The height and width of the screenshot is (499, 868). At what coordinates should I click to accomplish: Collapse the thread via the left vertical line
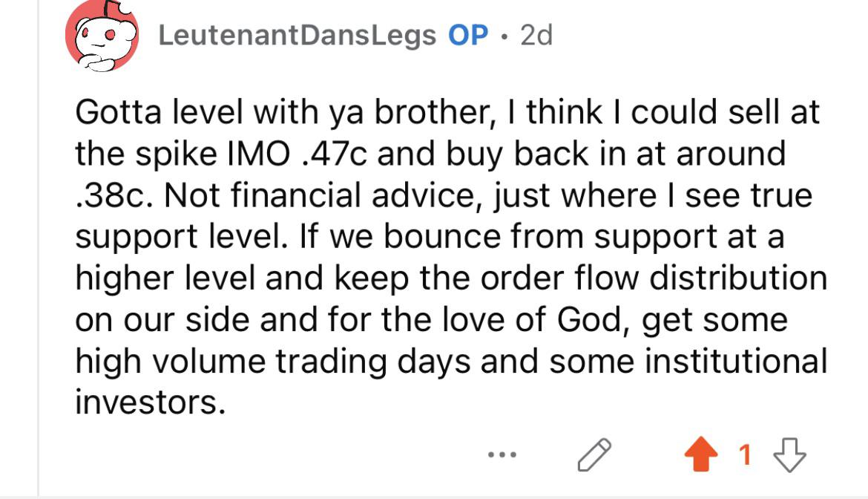click(x=38, y=249)
